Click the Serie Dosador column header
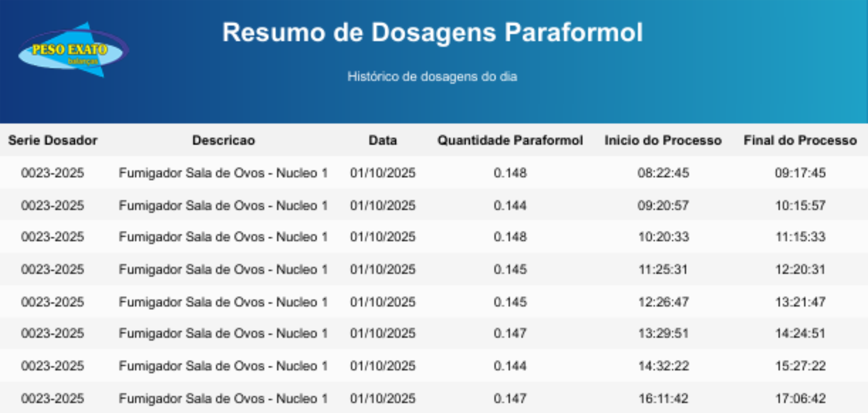Image resolution: width=868 pixels, height=413 pixels. click(x=53, y=140)
